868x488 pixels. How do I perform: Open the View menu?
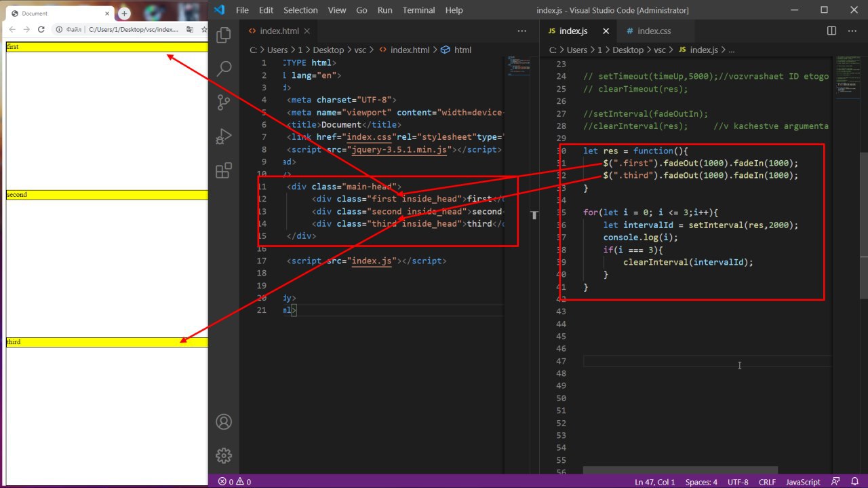pos(337,10)
